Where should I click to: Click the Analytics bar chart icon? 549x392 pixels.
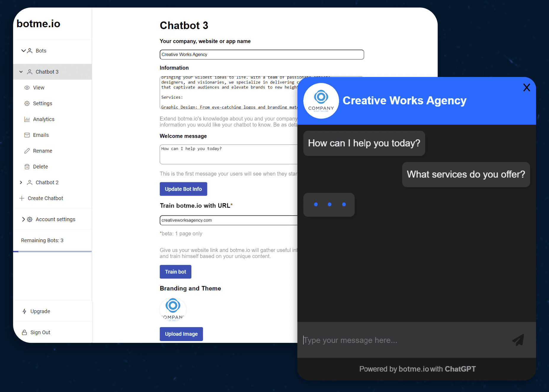pyautogui.click(x=27, y=119)
